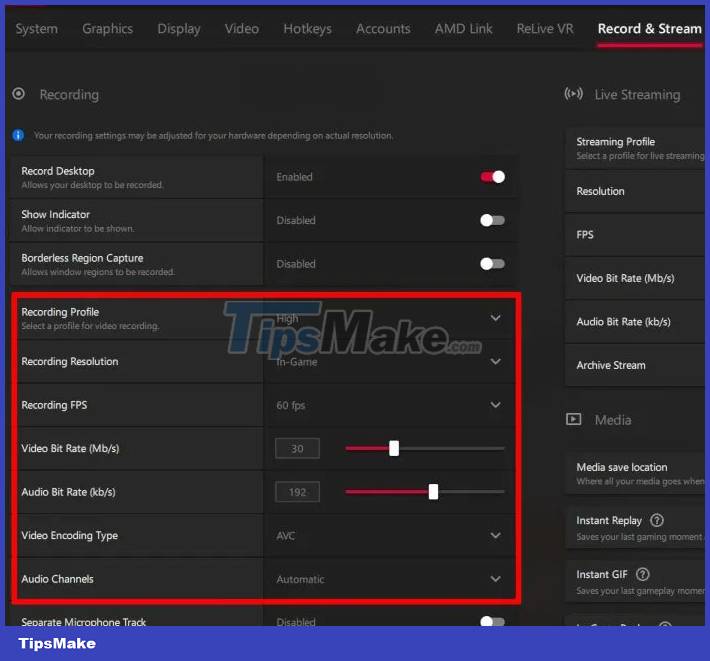
Task: Click the Video Bit Rate slider handle
Action: (x=394, y=448)
